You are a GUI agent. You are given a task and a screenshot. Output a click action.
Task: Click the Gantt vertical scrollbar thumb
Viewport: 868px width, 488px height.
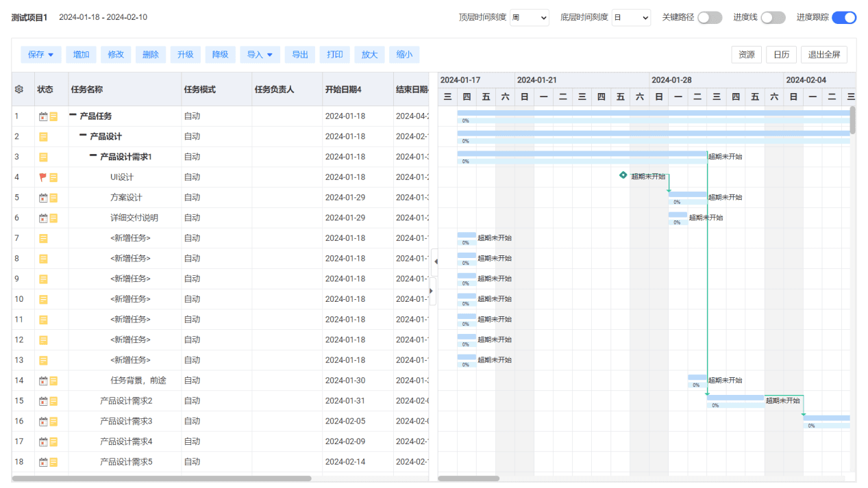click(x=853, y=120)
